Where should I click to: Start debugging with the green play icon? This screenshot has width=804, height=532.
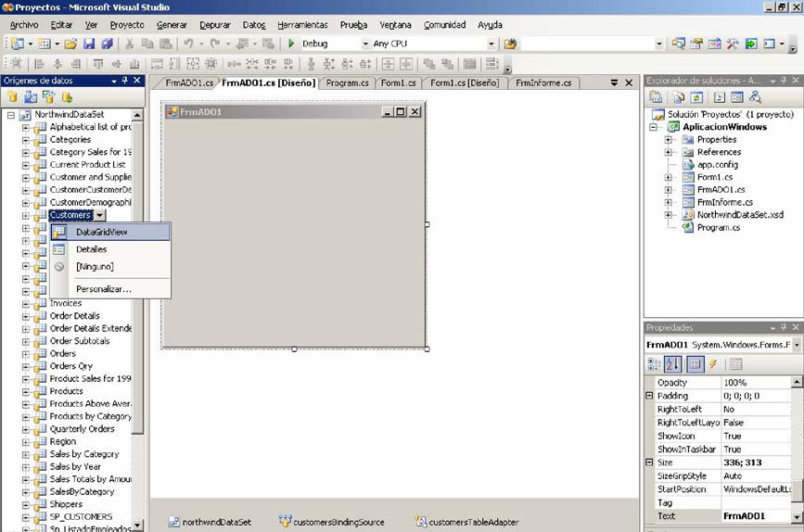(x=291, y=44)
